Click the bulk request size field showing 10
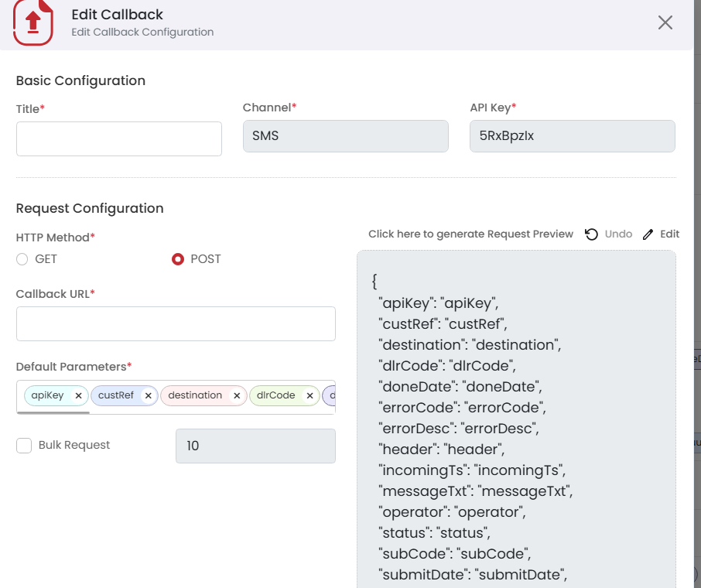Screen dimensions: 701x588 coord(256,446)
